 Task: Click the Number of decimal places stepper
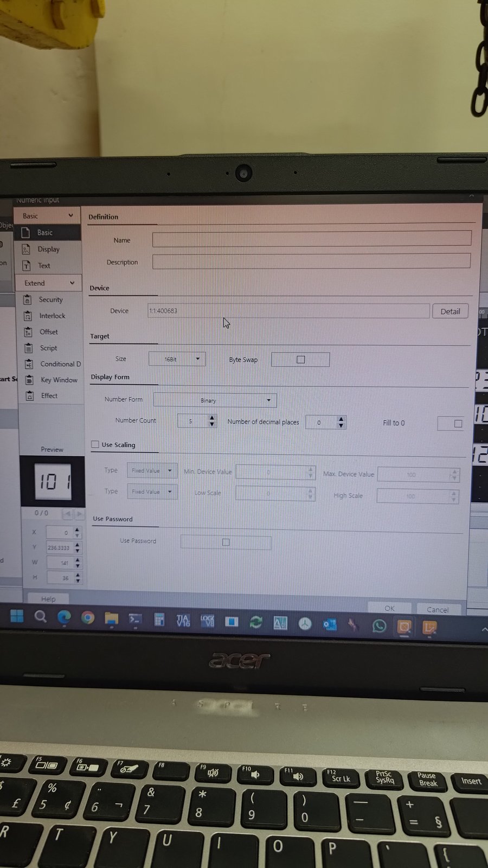pyautogui.click(x=341, y=422)
